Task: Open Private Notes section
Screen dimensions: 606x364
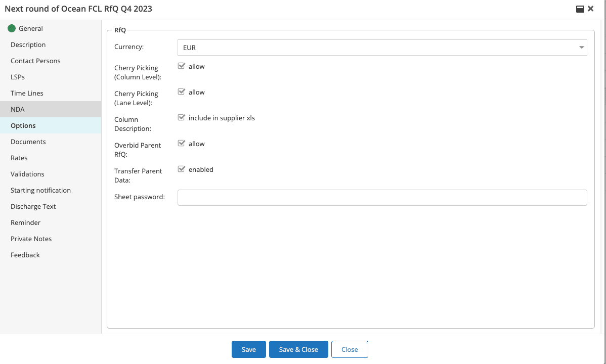Action: click(51, 239)
